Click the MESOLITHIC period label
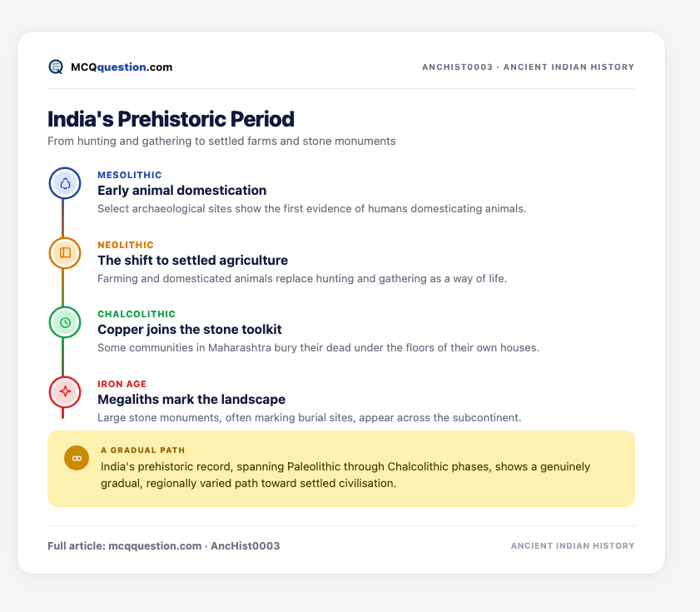 point(130,175)
